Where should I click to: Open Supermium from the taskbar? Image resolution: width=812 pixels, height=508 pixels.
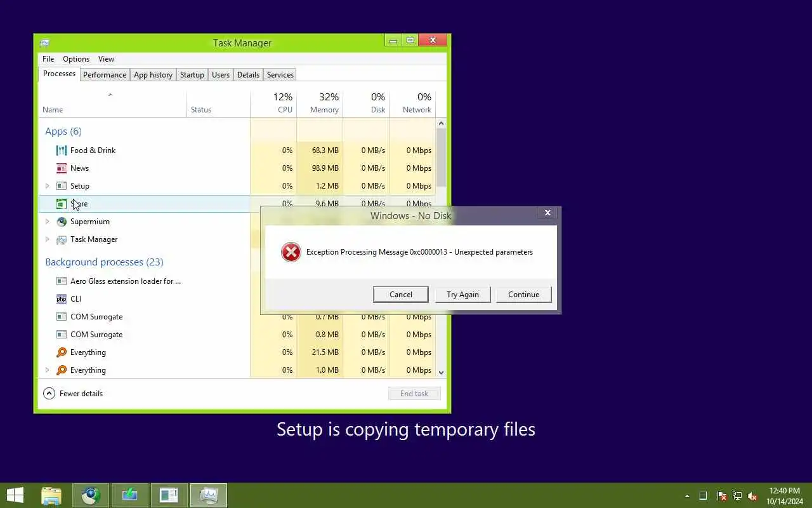[x=91, y=495]
